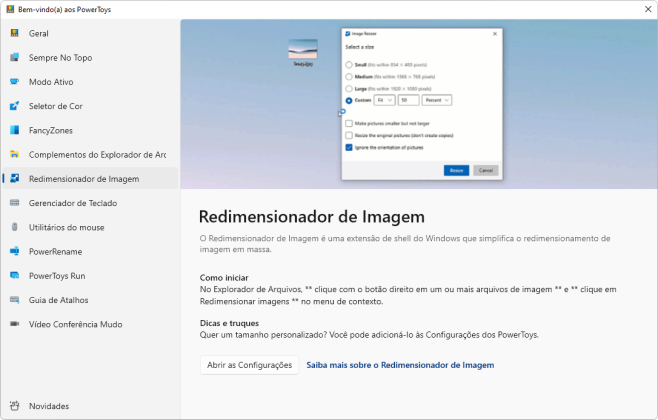Show the Guia de Atalhos icon
This screenshot has height=420, width=658.
tap(15, 300)
